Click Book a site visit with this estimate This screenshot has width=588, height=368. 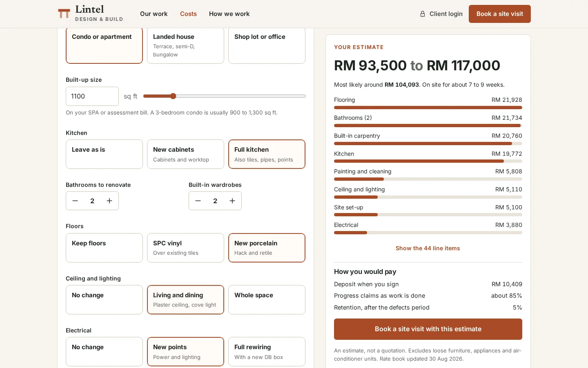point(428,329)
